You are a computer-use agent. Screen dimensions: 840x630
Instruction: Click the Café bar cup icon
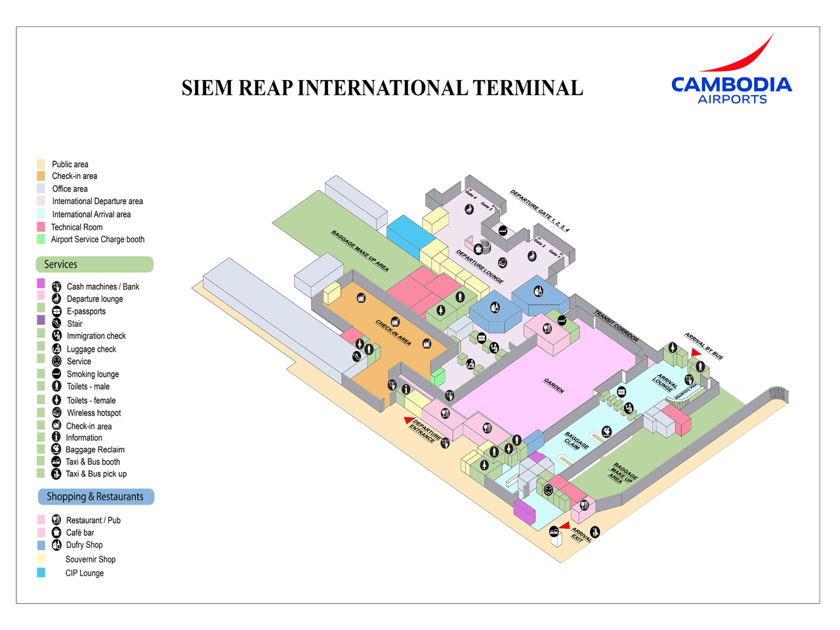56,532
